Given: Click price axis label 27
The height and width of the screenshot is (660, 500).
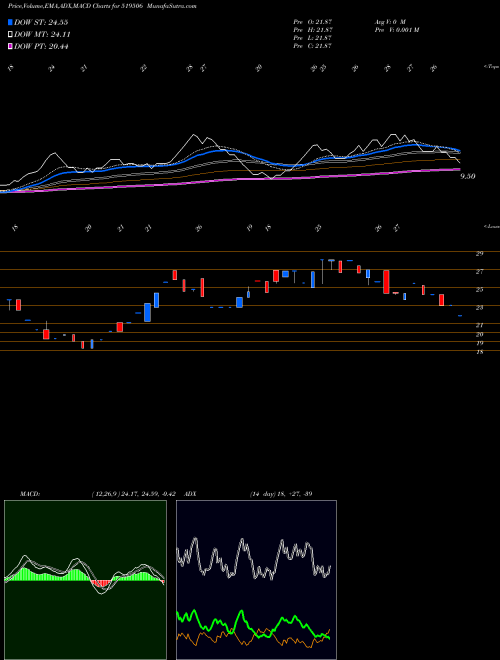Looking at the screenshot, I should point(479,272).
